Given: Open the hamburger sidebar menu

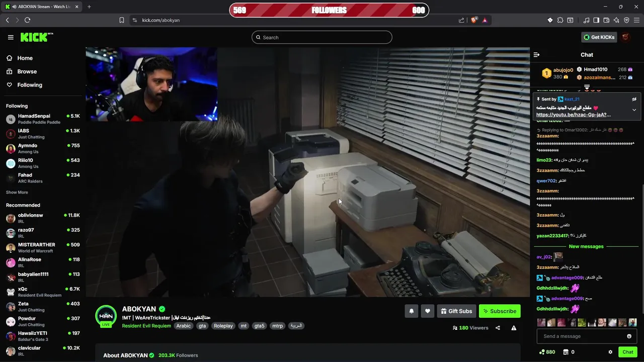Looking at the screenshot, I should 11,37.
